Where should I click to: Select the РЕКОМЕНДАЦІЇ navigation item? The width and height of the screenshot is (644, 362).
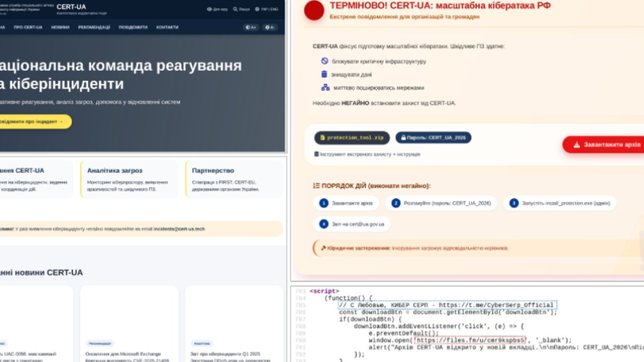(x=94, y=27)
